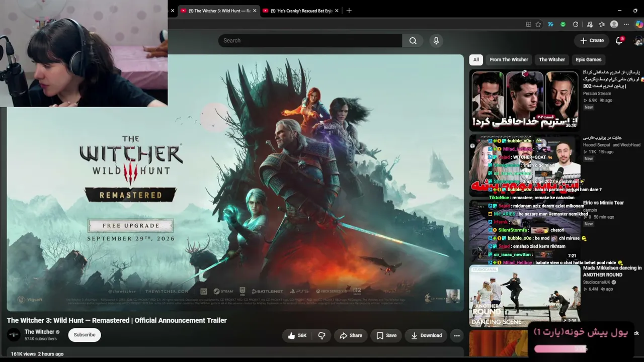
Task: Select The Witcher filter chip
Action: [x=552, y=60]
